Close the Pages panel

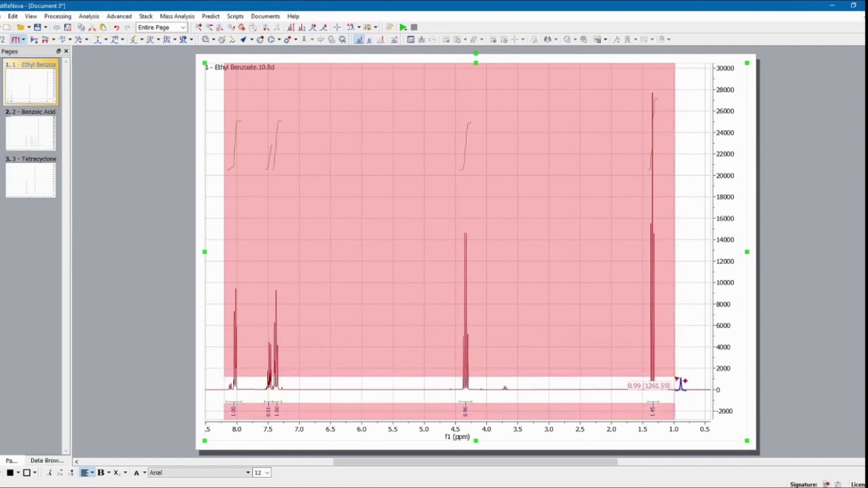click(66, 52)
